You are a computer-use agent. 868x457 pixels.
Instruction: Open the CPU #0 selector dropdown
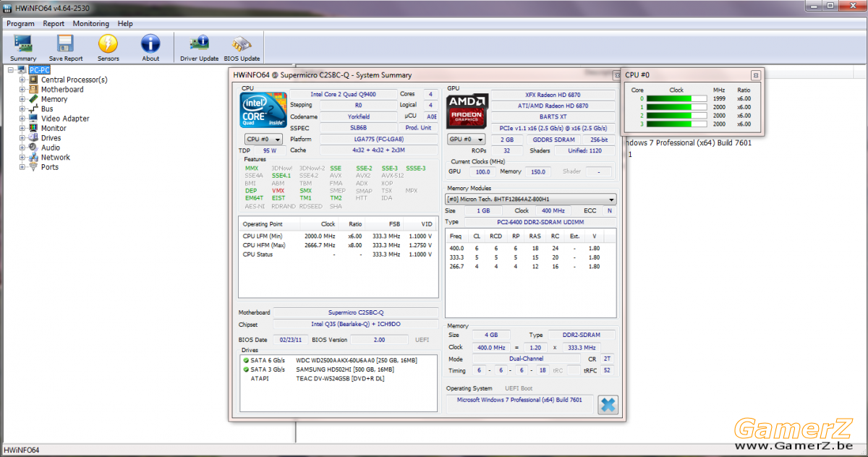pos(263,139)
